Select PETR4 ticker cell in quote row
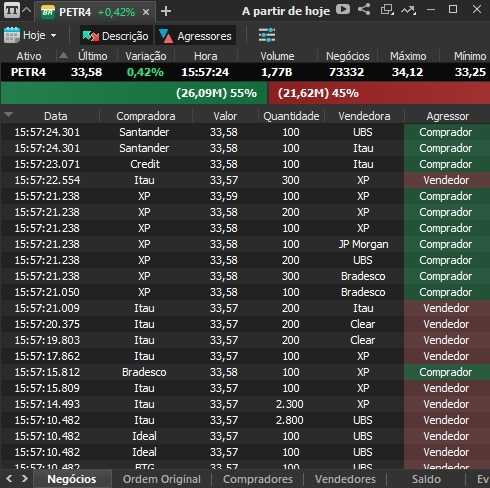This screenshot has height=488, width=490. pos(28,72)
